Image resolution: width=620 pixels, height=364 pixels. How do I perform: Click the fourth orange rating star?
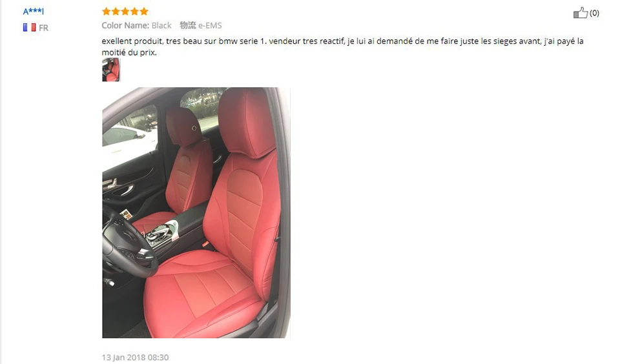tap(134, 12)
